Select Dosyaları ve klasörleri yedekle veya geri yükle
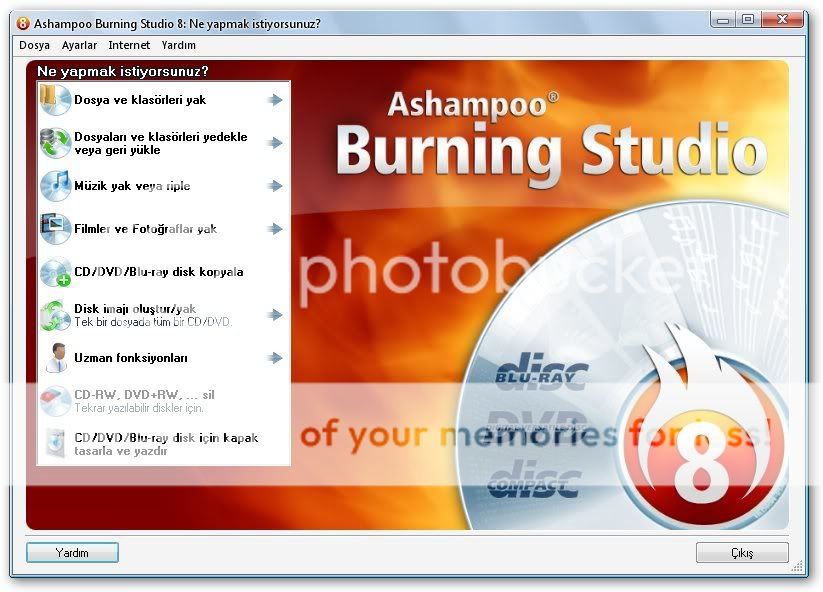 161,143
